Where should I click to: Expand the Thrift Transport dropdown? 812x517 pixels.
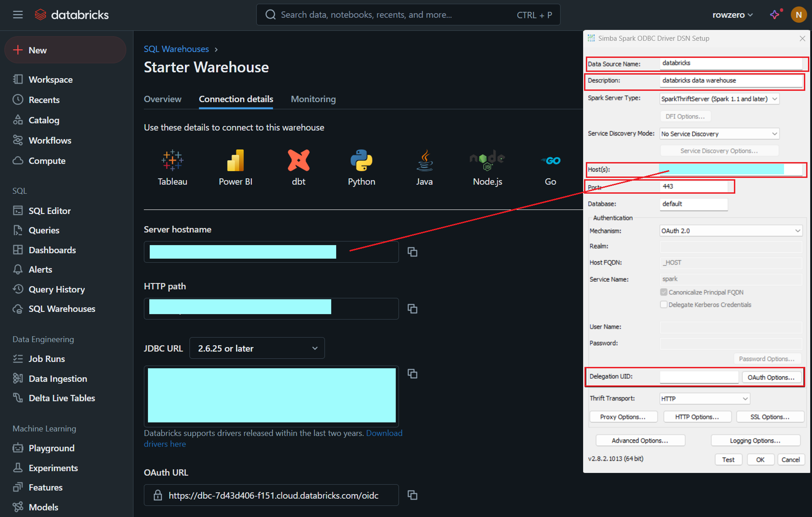pos(704,399)
